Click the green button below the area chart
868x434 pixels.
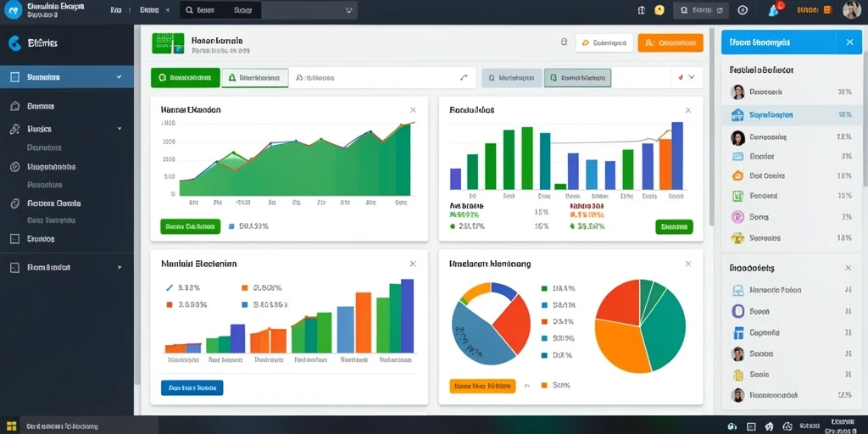coord(191,226)
